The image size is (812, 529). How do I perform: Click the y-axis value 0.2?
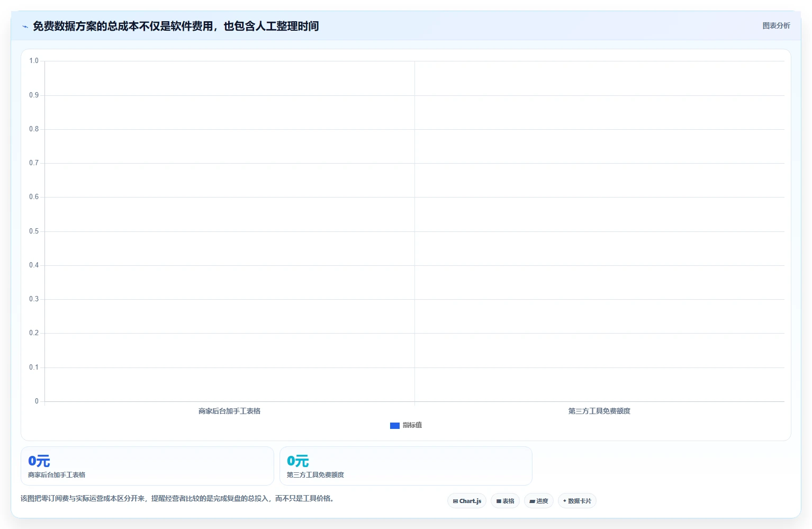(x=34, y=333)
